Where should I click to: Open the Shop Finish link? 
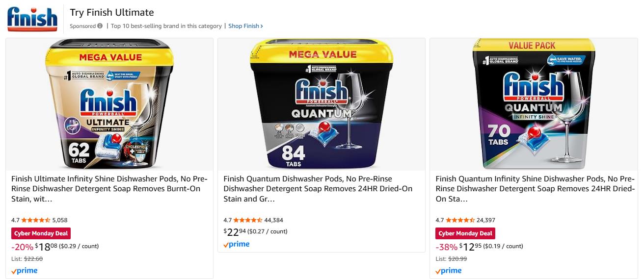click(245, 26)
